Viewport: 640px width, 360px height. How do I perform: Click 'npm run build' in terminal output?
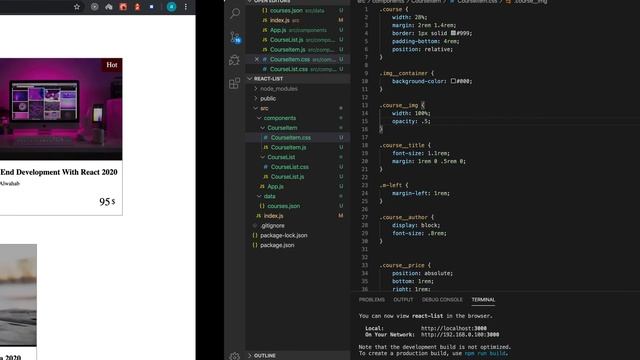click(485, 353)
